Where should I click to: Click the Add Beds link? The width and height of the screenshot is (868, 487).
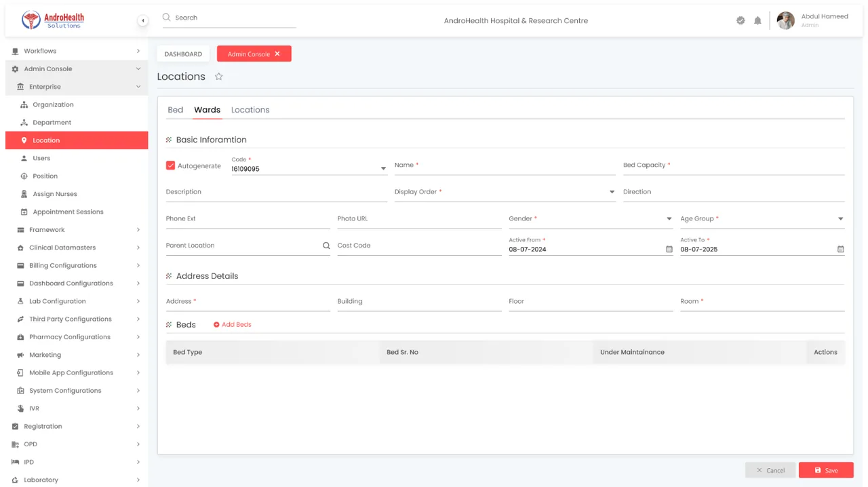pyautogui.click(x=232, y=325)
